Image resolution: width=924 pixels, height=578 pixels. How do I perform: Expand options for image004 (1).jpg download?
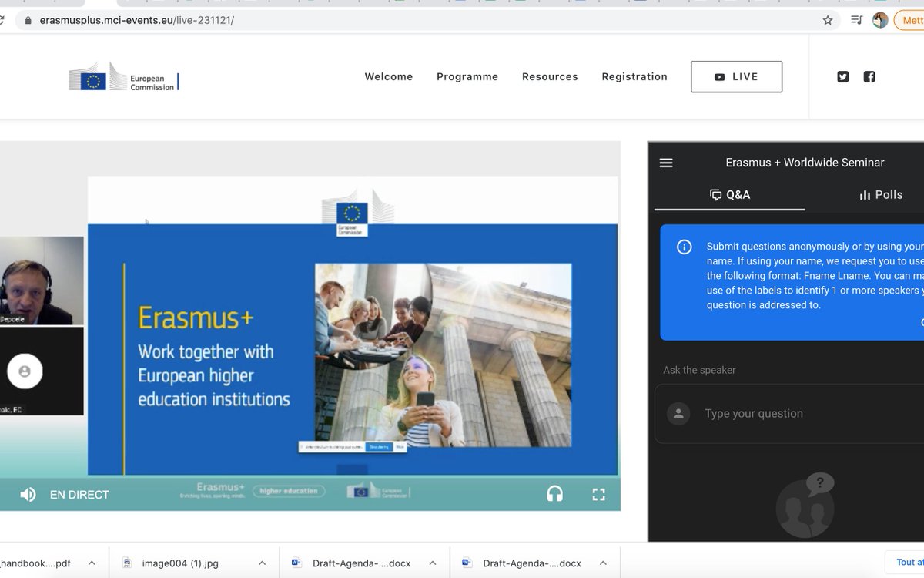[x=262, y=563]
